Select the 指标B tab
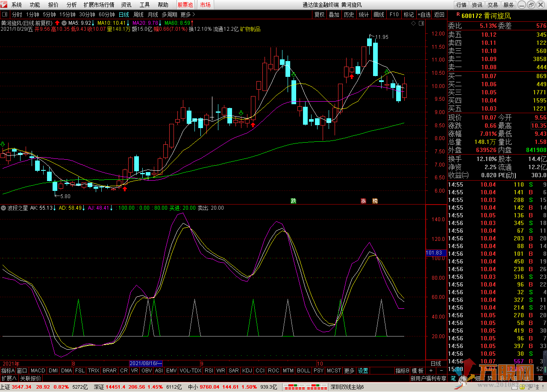Image resolution: width=547 pixels, height=392 pixels. coord(402,371)
